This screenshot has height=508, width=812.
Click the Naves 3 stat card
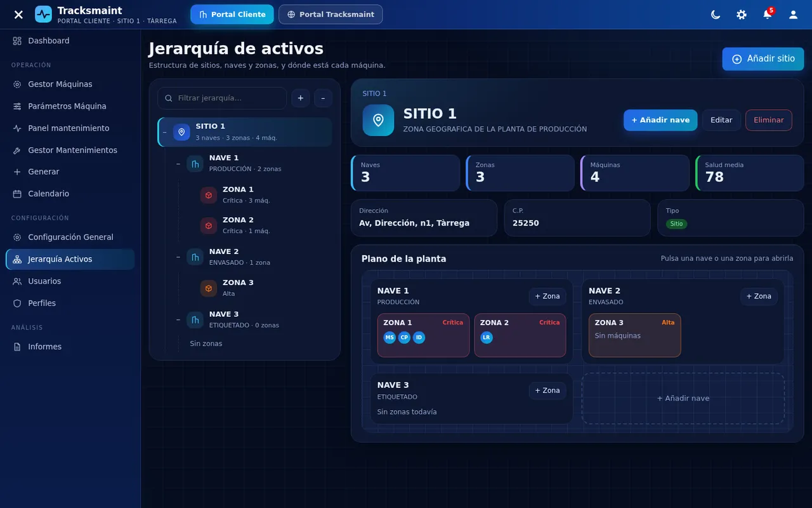405,173
